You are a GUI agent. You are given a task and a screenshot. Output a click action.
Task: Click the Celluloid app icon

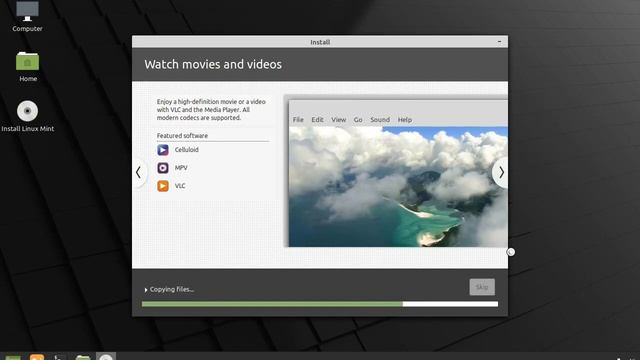click(x=163, y=150)
